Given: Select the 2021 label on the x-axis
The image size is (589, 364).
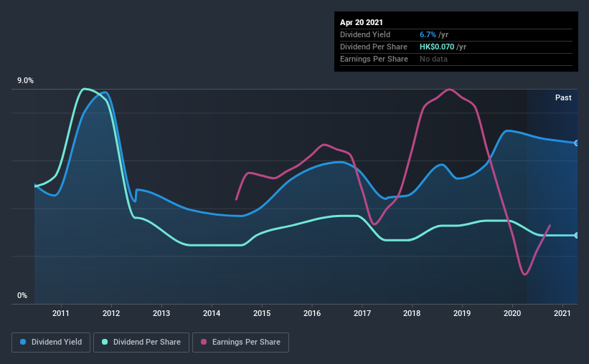Looking at the screenshot, I should click(562, 313).
